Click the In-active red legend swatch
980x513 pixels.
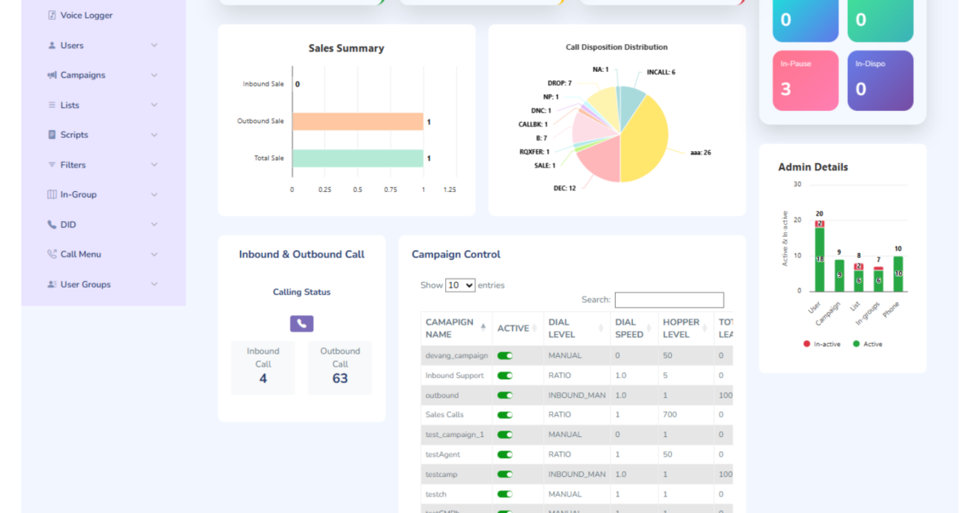(807, 344)
